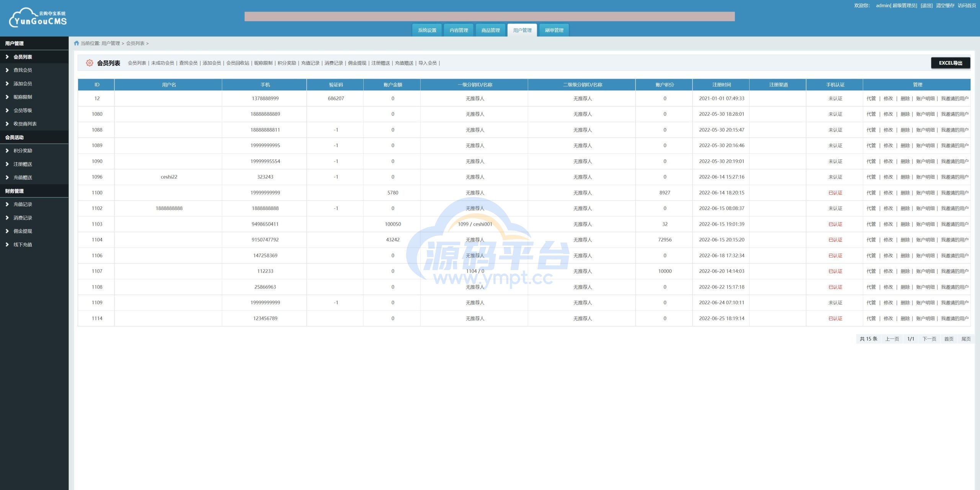
Task: Click the 账户金额 column header
Action: pos(393,85)
